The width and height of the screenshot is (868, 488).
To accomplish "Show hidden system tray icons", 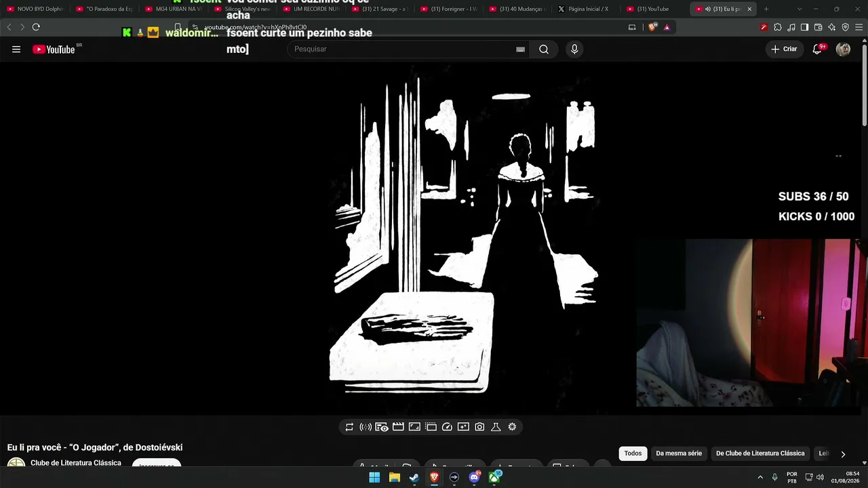I will coord(760,477).
